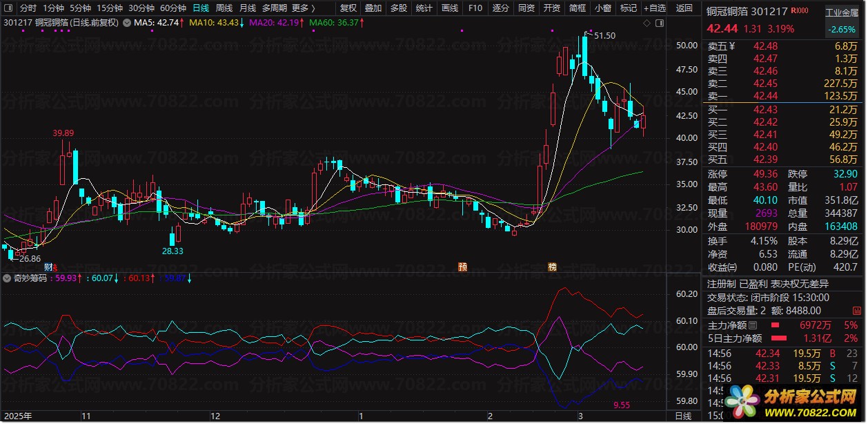Click the diamond icon above price axis
Screen dimensions: 868x424
pos(646,23)
